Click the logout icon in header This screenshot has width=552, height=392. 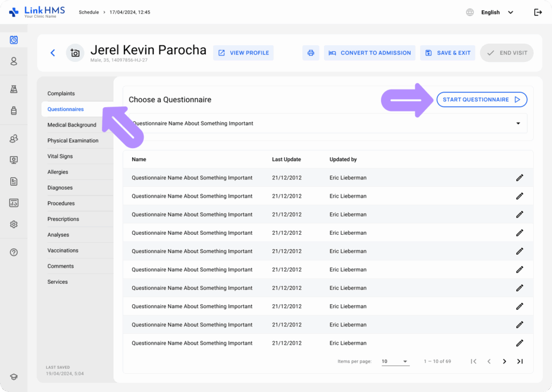click(537, 12)
